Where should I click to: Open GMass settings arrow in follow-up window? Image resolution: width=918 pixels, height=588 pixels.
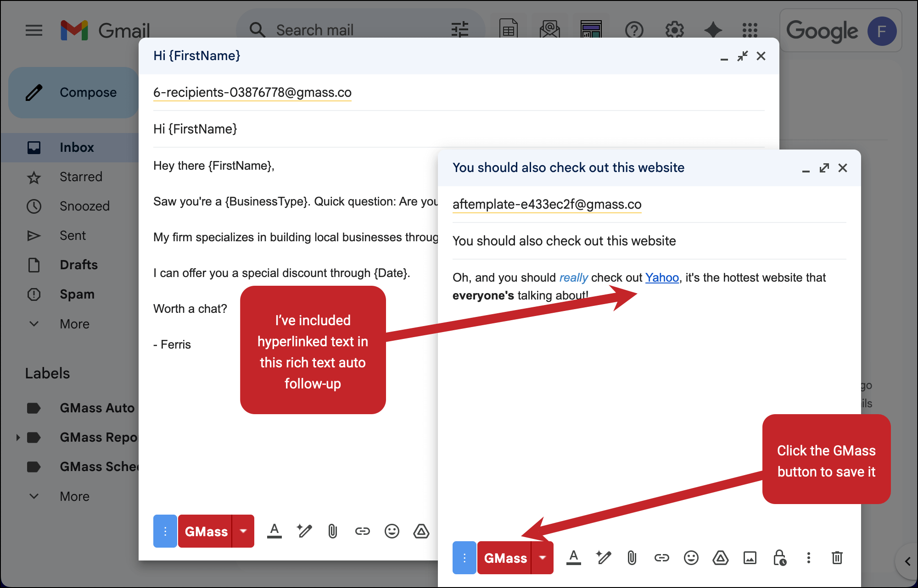pos(543,558)
